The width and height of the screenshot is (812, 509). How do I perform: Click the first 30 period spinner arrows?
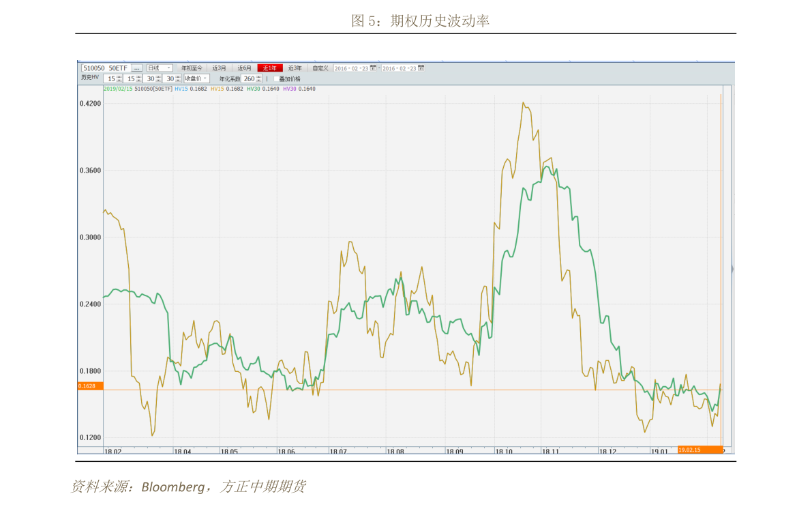(x=158, y=78)
